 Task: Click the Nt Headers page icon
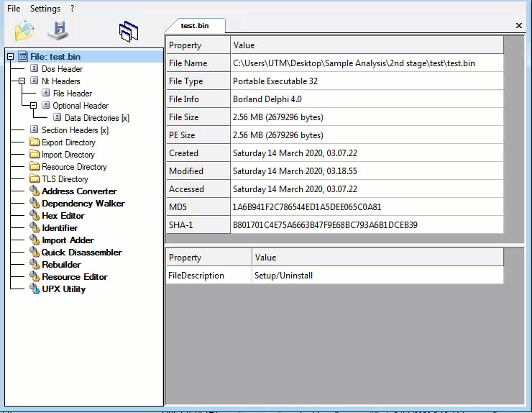pos(34,81)
